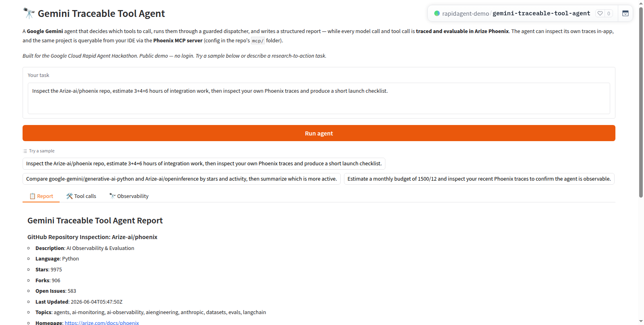Viewport: 644px width, 325px height.
Task: Open the gemini-traceable-tool-agent Space link
Action: 541,13
